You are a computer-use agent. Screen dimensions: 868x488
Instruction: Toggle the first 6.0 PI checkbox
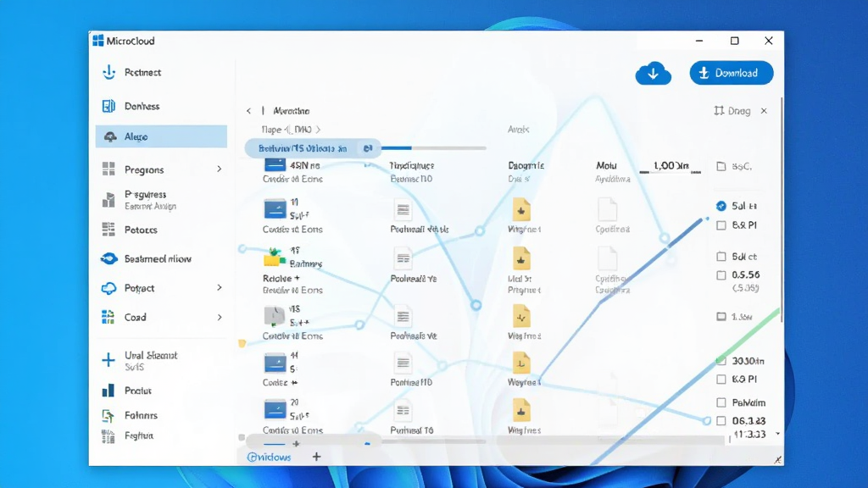pyautogui.click(x=721, y=225)
